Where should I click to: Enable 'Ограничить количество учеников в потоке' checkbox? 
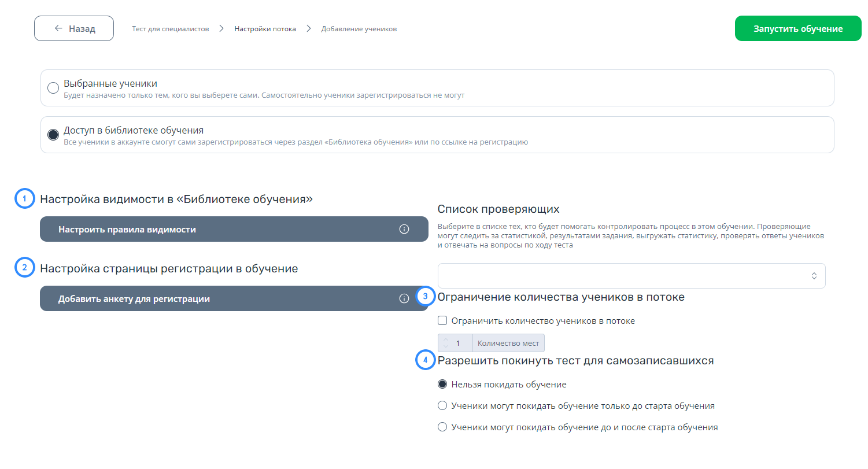click(443, 320)
